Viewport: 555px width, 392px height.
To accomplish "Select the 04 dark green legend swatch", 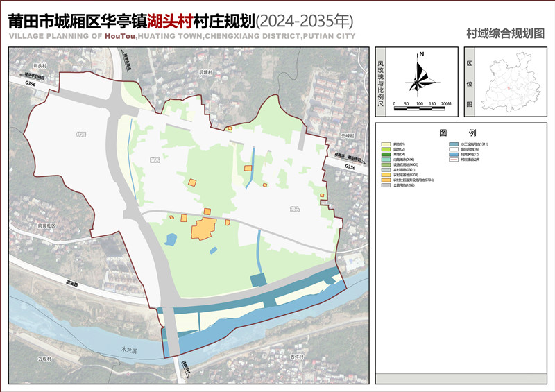I will [385, 154].
